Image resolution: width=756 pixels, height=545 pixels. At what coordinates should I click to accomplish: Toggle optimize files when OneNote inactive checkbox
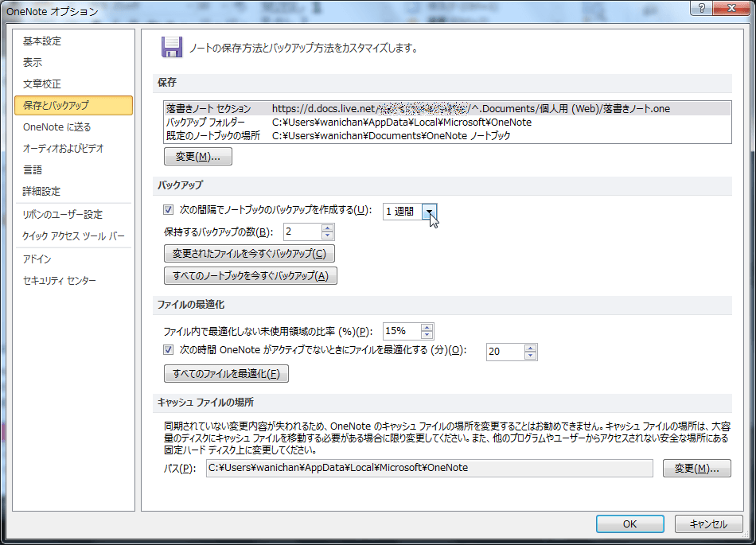click(x=168, y=350)
